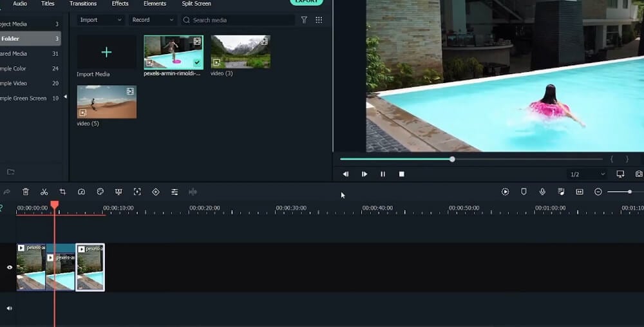Screen dimensions: 644x327
Task: Adjust the timeline zoom slider handle
Action: click(630, 192)
